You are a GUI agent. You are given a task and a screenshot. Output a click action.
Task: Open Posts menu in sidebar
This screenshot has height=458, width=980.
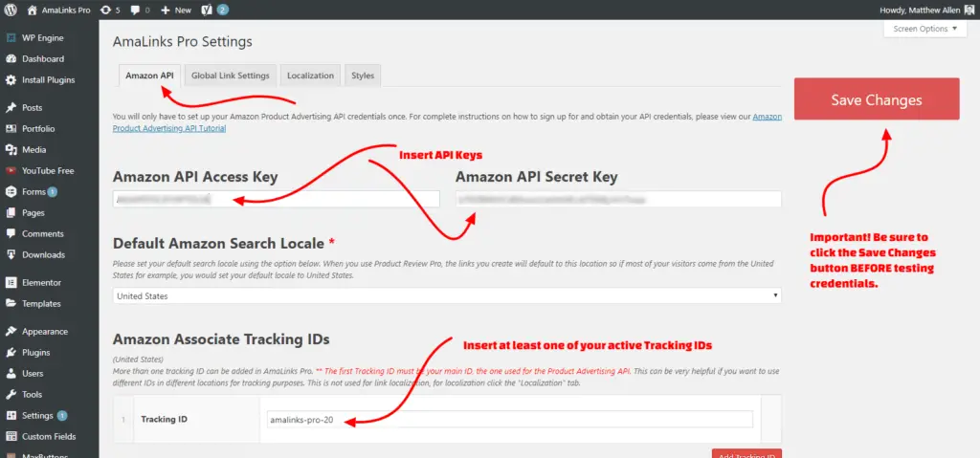pos(32,107)
